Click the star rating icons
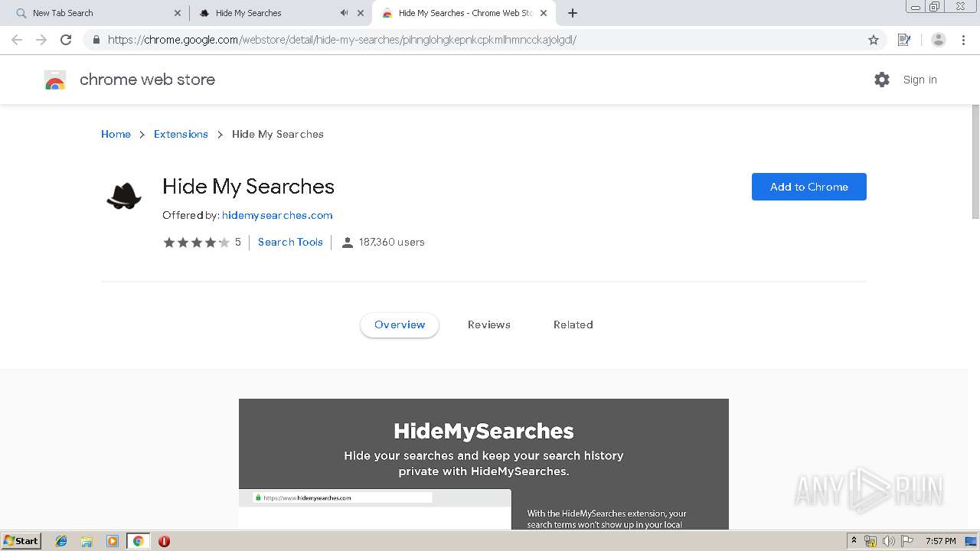 [x=196, y=242]
